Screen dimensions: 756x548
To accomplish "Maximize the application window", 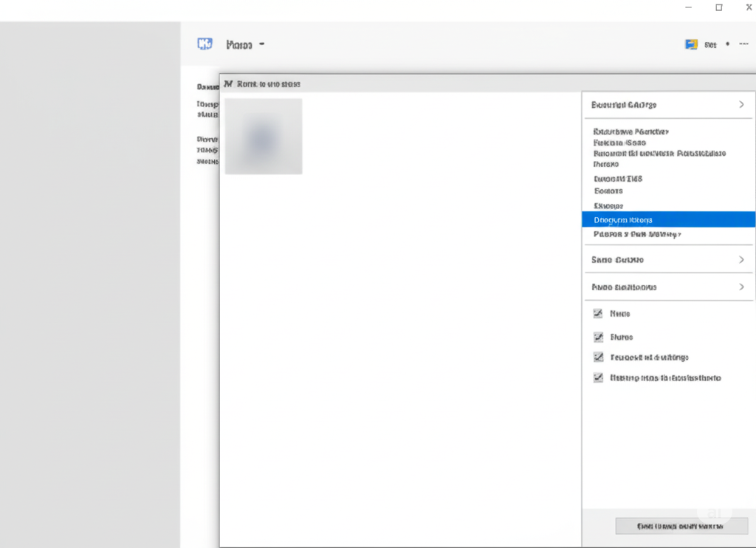I will 719,7.
